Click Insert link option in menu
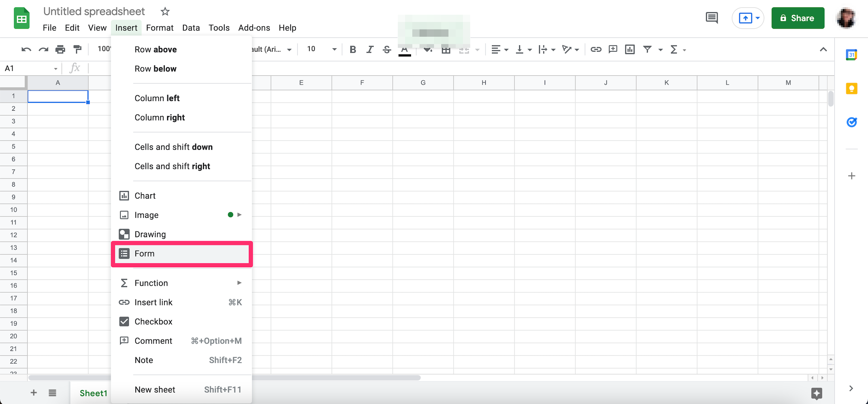The height and width of the screenshot is (404, 868). (154, 302)
